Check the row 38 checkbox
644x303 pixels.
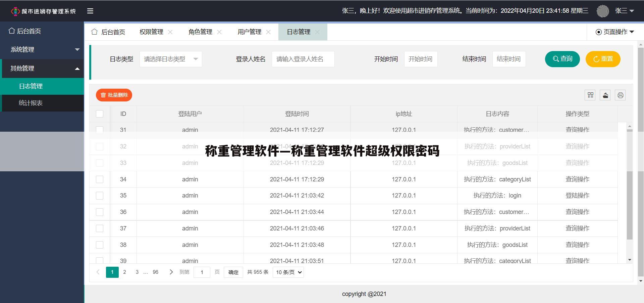point(100,245)
